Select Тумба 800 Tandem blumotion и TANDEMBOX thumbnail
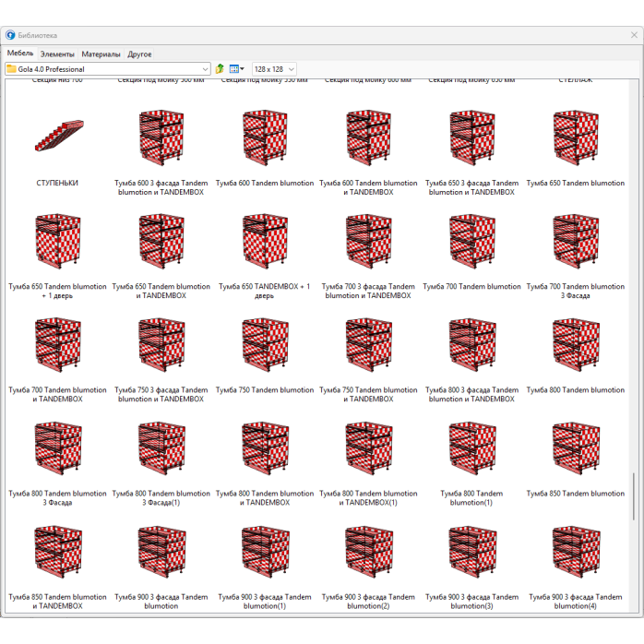The height and width of the screenshot is (644, 644). click(x=265, y=448)
